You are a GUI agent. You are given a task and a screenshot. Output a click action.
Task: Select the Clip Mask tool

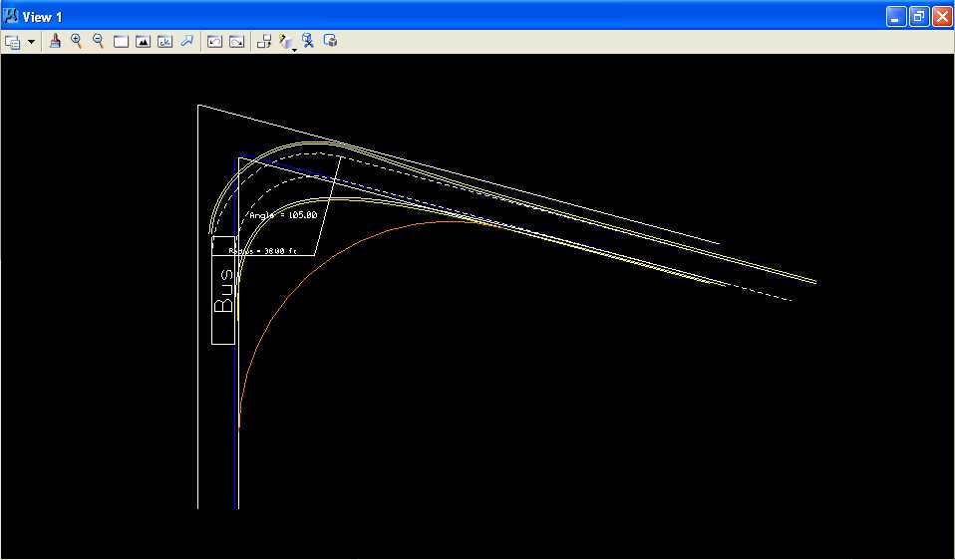click(331, 41)
